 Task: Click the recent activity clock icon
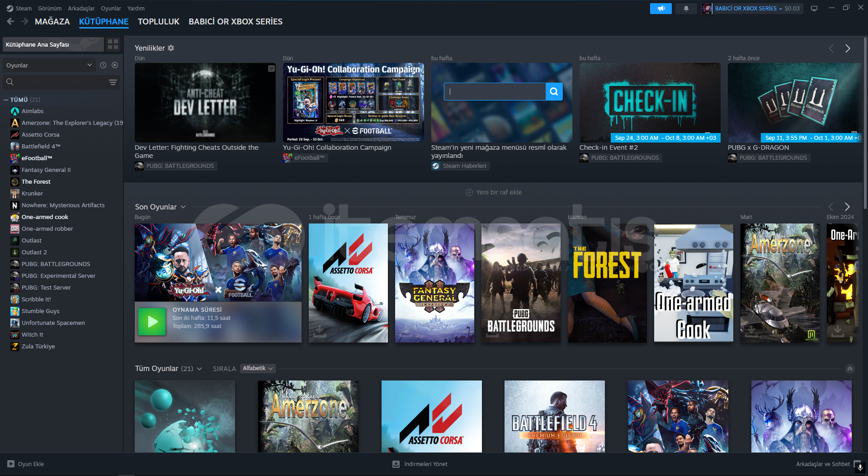103,65
